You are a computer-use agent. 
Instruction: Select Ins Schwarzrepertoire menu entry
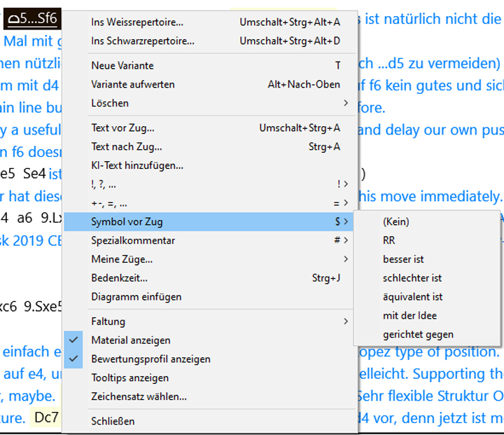143,41
